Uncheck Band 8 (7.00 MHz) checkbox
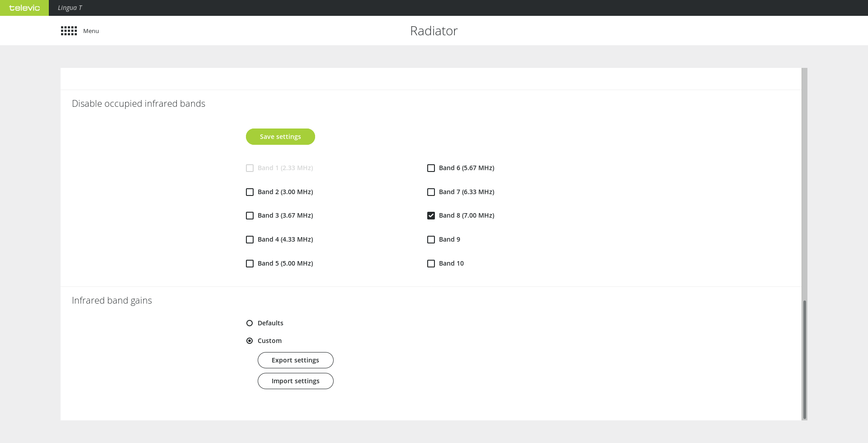 pyautogui.click(x=431, y=216)
